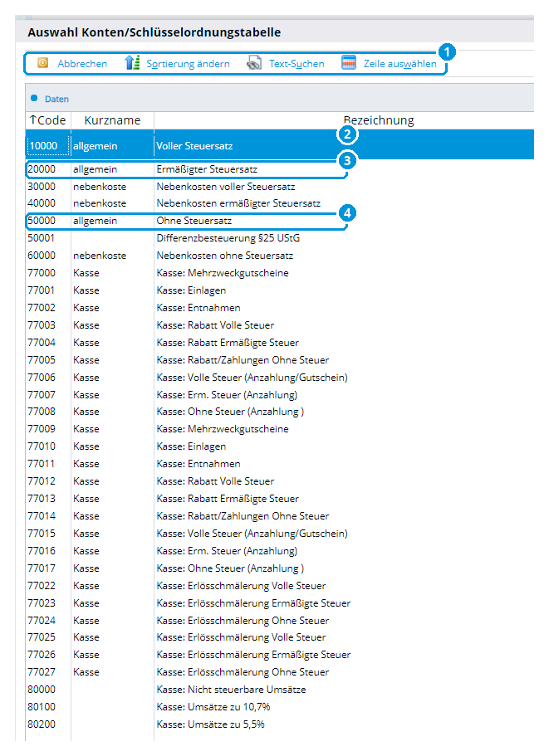Click code 80200
Screen dimensions: 549x756
click(x=42, y=724)
